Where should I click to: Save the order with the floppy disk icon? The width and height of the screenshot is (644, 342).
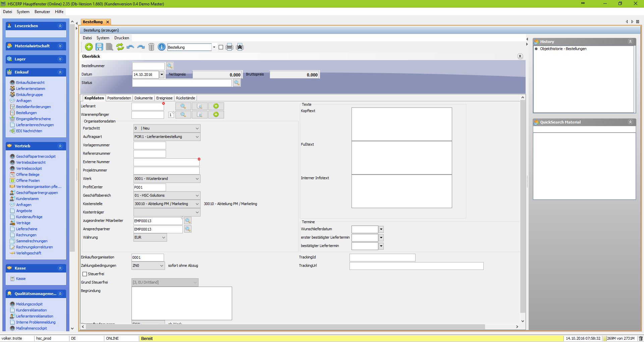99,47
